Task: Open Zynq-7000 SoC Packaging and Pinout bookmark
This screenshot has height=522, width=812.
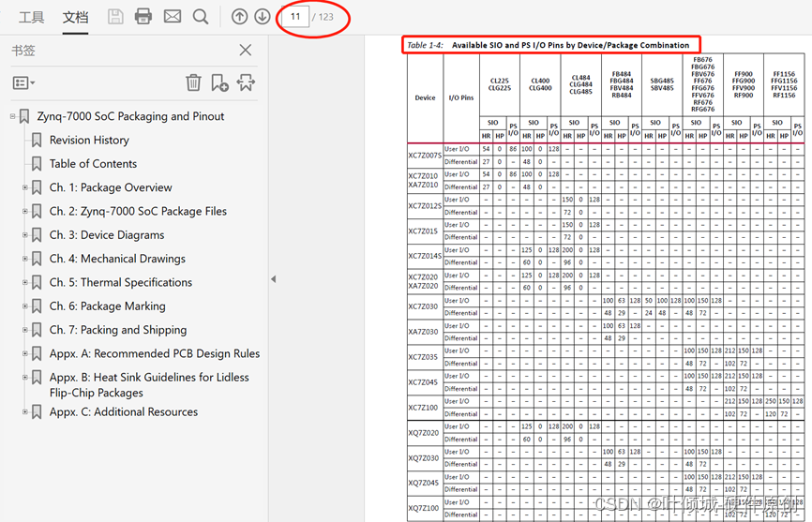Action: [130, 116]
